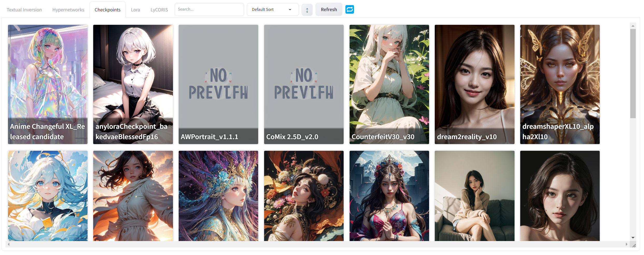Open the Default Sort dropdown
Image resolution: width=644 pixels, height=255 pixels.
[273, 10]
